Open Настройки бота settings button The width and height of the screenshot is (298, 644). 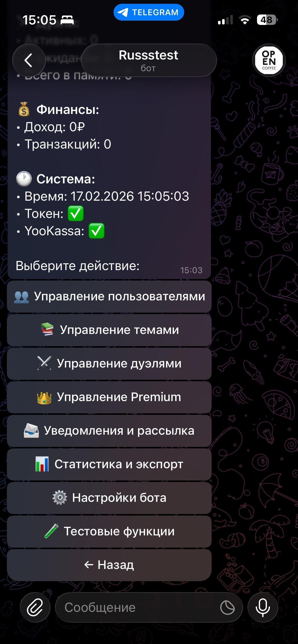109,498
